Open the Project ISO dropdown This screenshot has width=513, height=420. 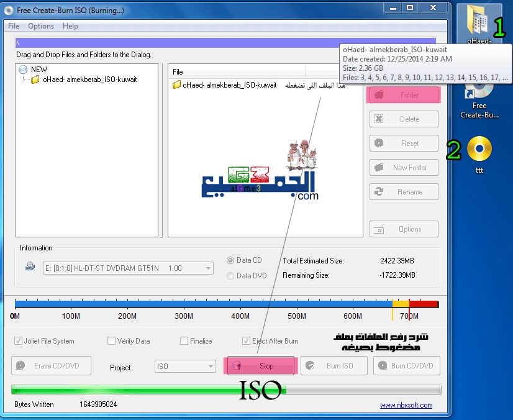[x=185, y=367]
